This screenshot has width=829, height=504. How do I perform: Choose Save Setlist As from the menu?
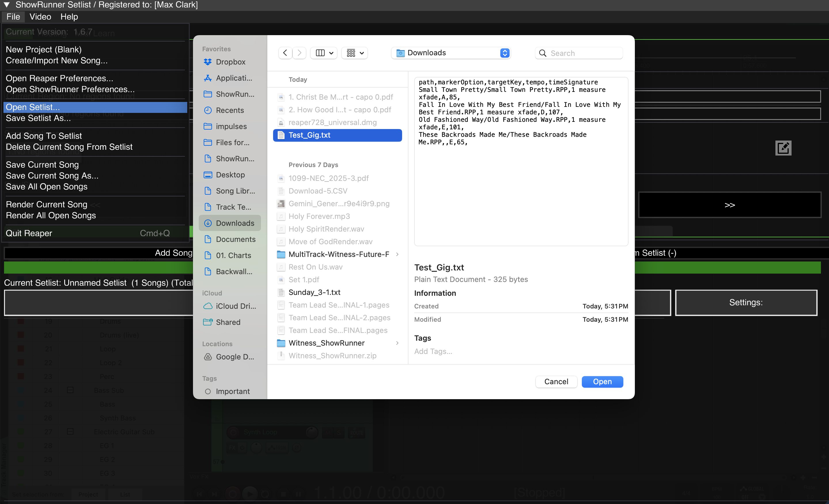tap(38, 118)
